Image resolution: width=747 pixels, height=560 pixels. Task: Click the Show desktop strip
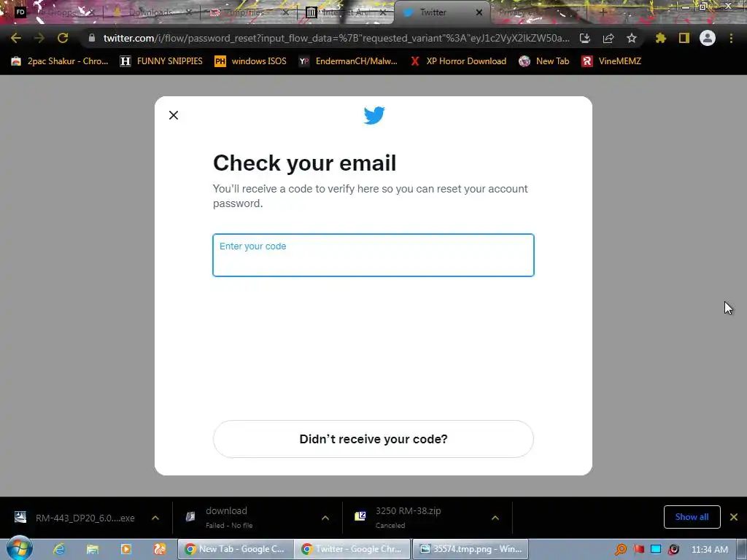click(x=742, y=549)
